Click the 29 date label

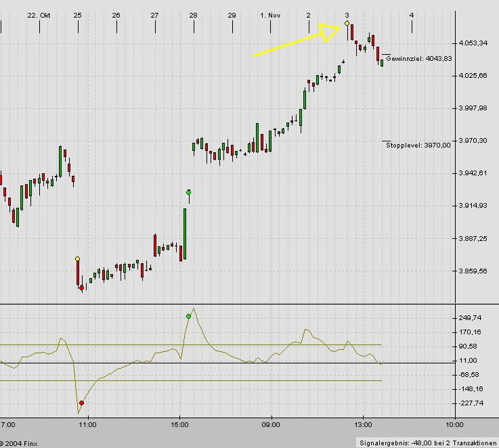tap(232, 16)
